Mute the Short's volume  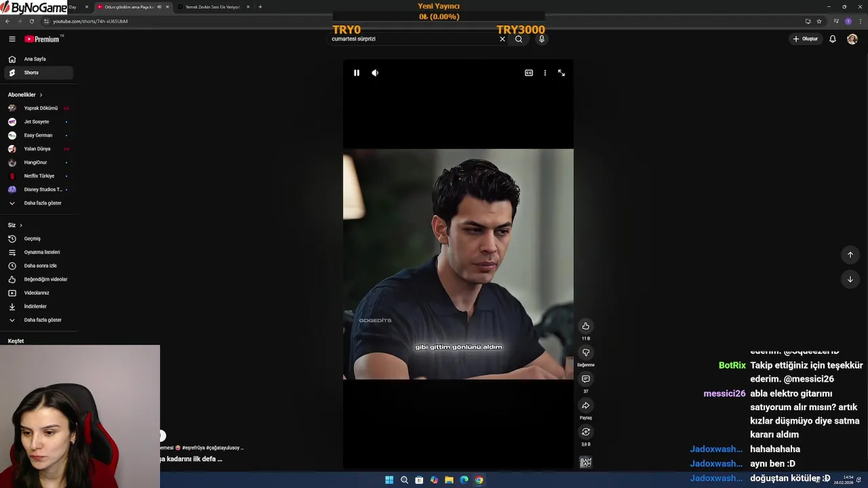(x=375, y=73)
